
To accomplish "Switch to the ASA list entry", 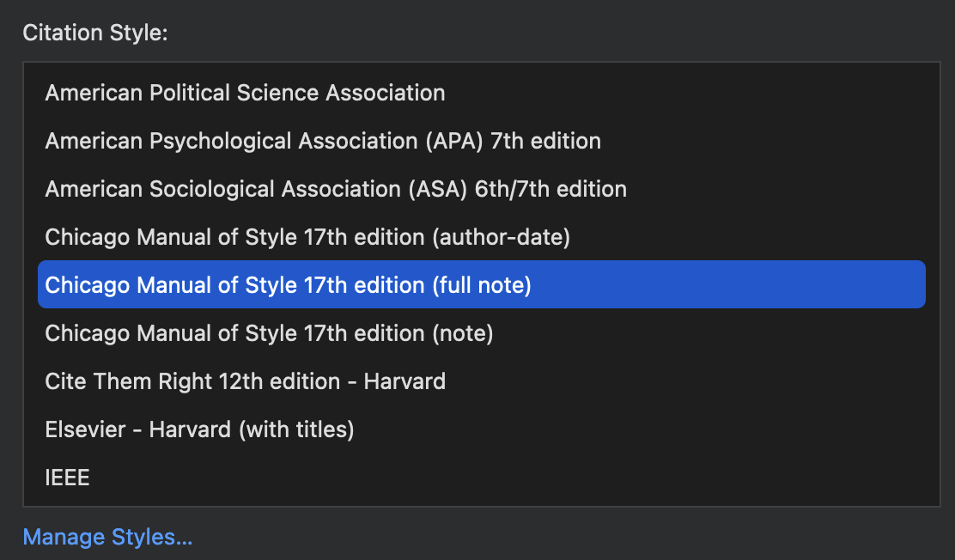I will (x=336, y=189).
